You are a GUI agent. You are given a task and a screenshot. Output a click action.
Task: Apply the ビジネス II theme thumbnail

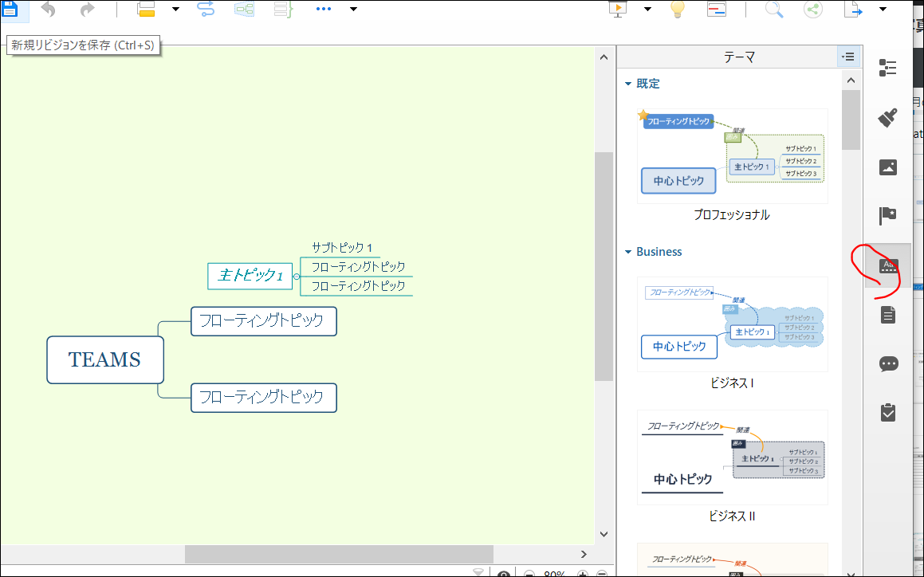point(733,457)
